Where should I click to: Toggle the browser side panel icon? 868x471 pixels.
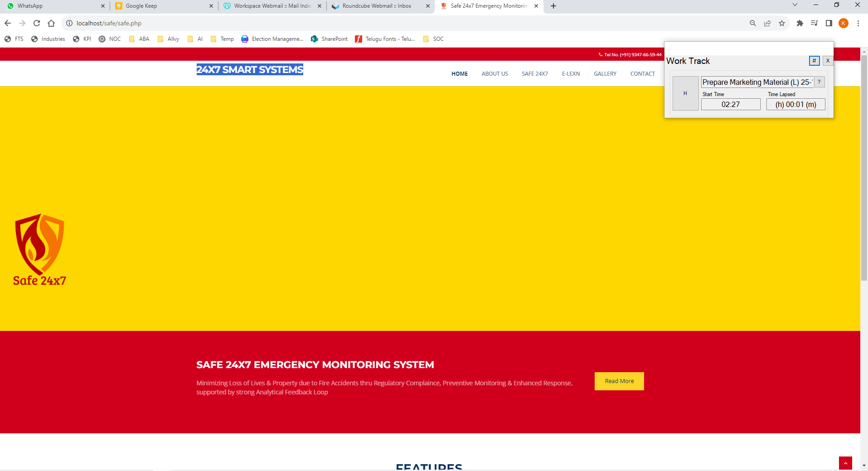click(x=829, y=23)
